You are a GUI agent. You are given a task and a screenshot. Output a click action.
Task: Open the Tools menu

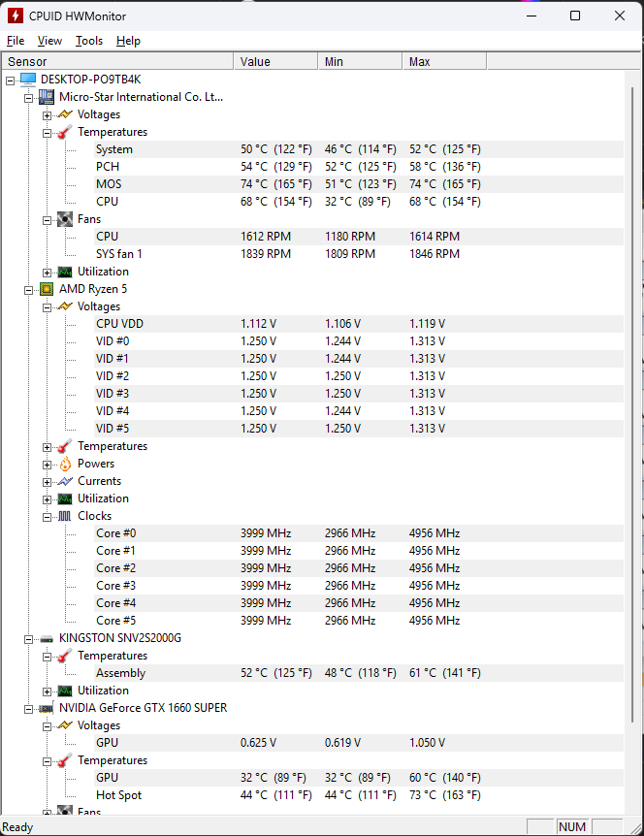[x=89, y=41]
